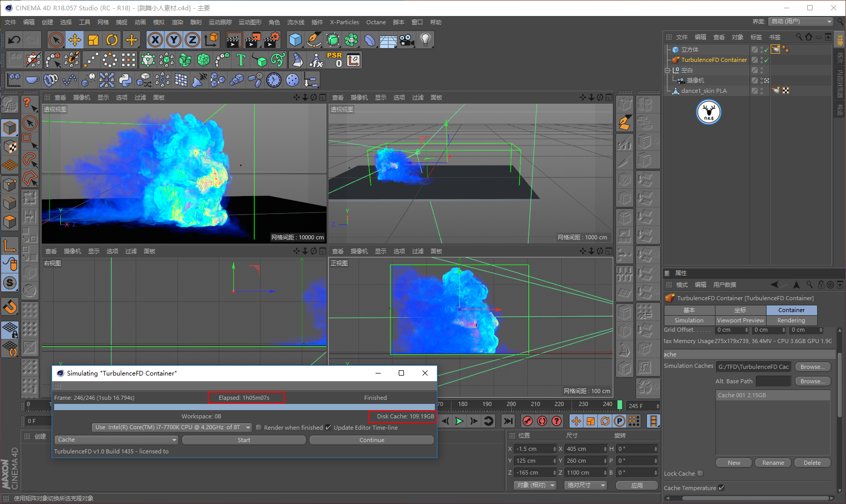Image resolution: width=846 pixels, height=504 pixels.
Task: Uncheck Update Editor Time-line option
Action: (x=328, y=428)
